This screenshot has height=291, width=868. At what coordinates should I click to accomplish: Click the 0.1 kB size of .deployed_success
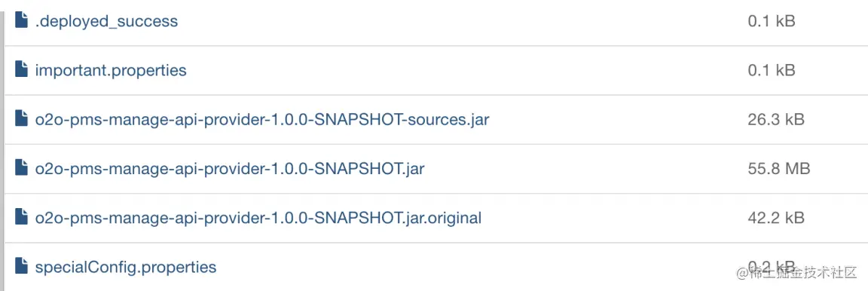pos(771,22)
